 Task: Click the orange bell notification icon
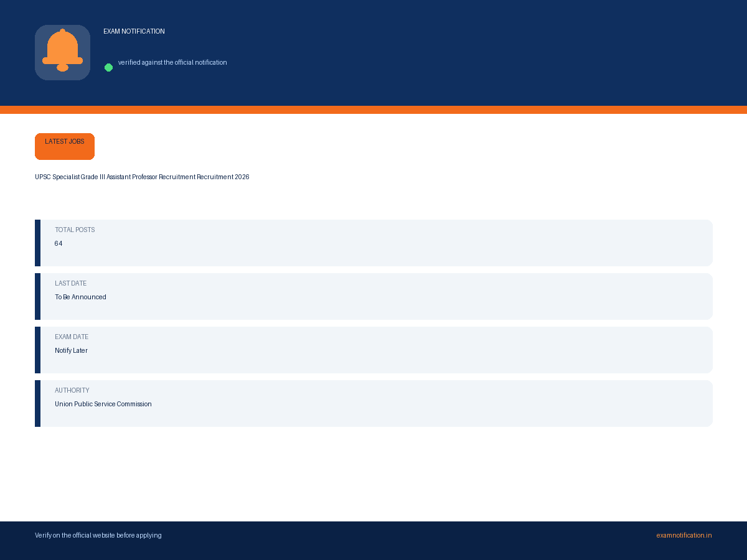62,52
